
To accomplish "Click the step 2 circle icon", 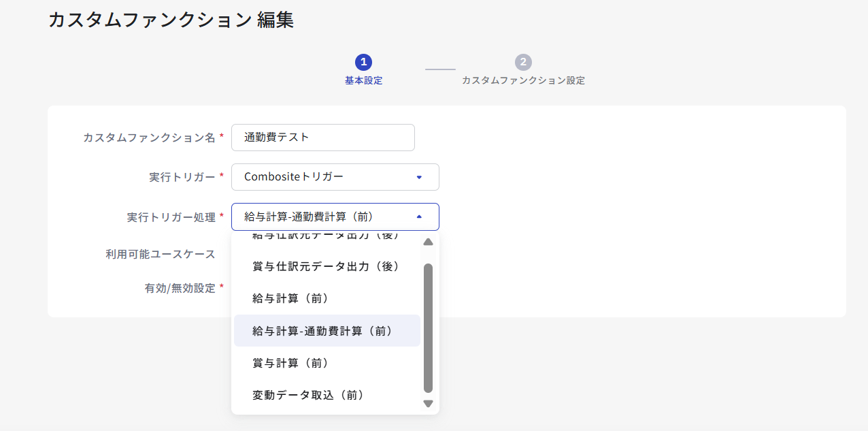I will pyautogui.click(x=523, y=63).
